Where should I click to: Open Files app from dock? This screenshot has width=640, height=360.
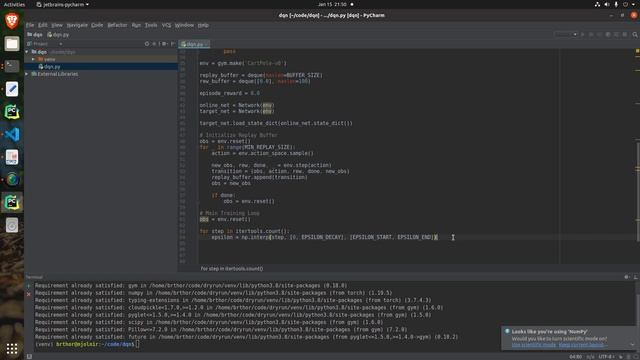[12, 43]
